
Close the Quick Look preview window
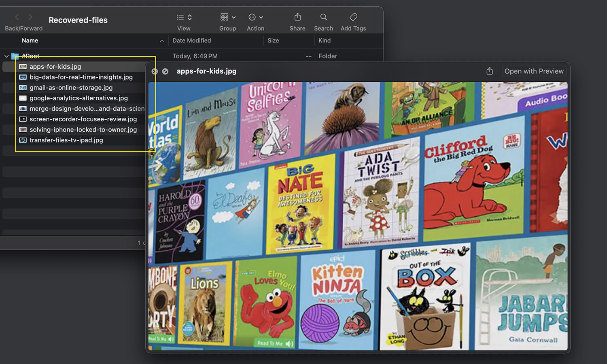155,71
